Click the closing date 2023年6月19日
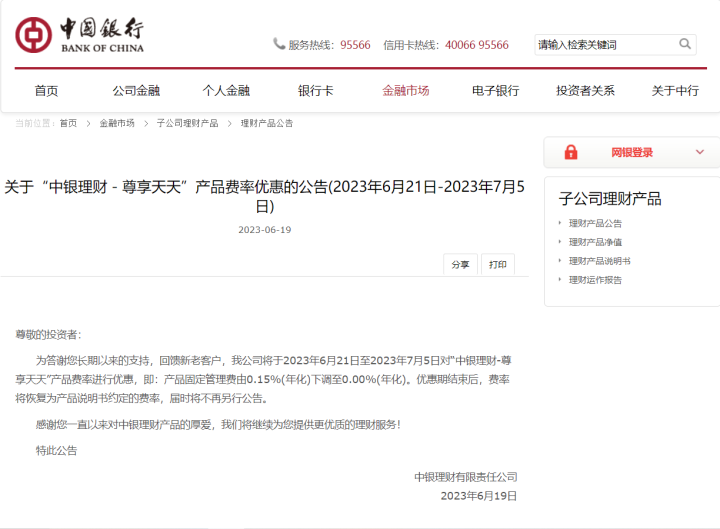 point(478,496)
